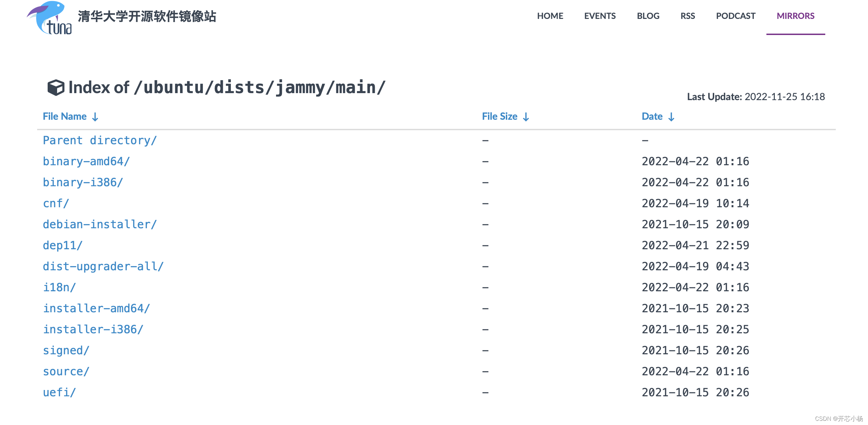Open the binary-amd64/ folder

(x=86, y=161)
